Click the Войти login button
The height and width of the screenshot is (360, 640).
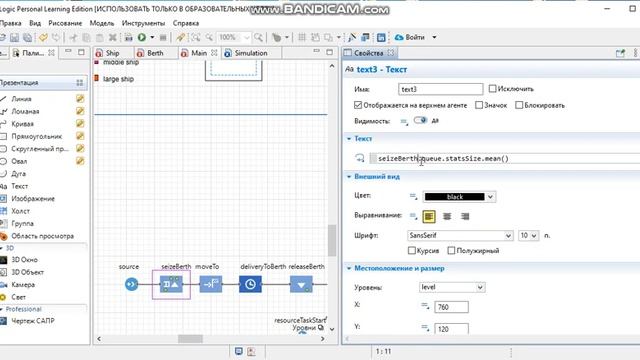[x=415, y=37]
